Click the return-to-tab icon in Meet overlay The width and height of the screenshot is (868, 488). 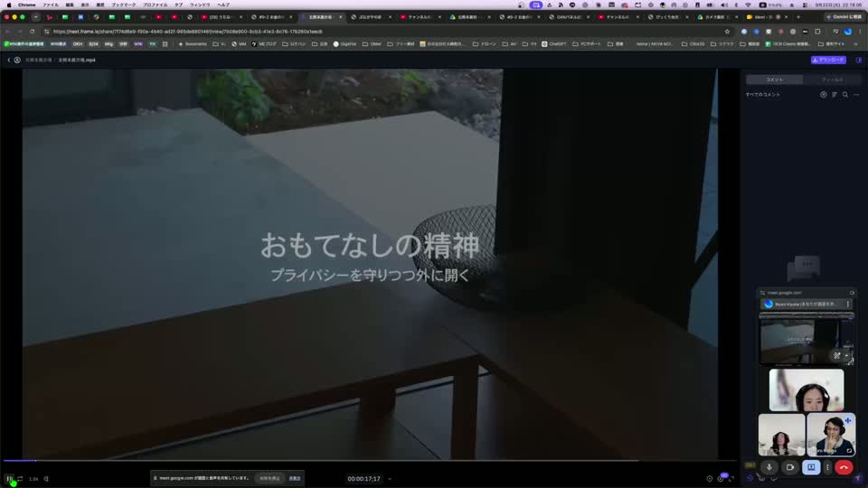[x=852, y=293]
